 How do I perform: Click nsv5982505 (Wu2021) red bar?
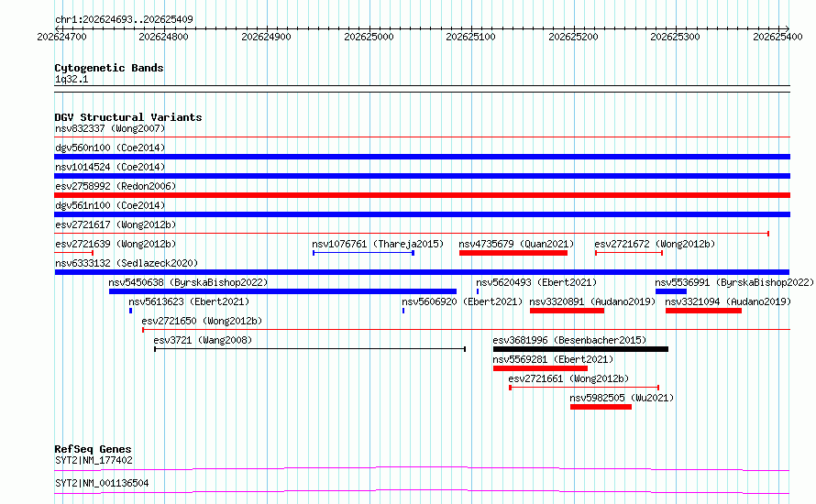(x=601, y=407)
